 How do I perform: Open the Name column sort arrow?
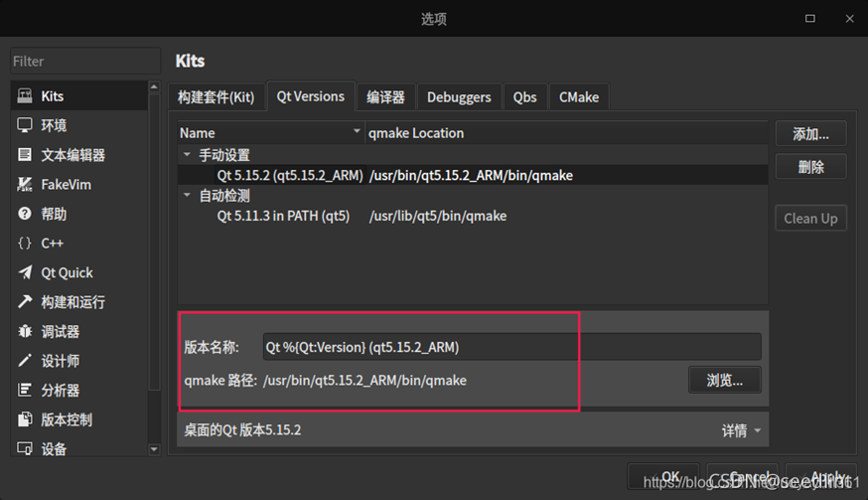click(x=358, y=131)
